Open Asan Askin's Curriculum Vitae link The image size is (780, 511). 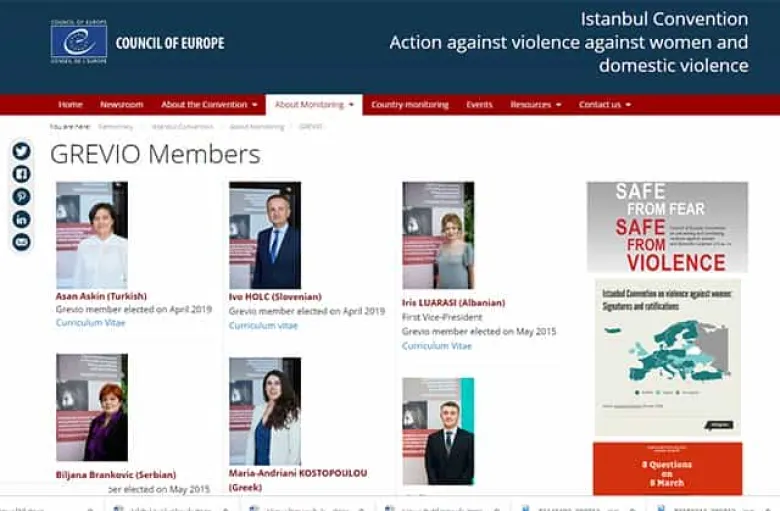(90, 323)
